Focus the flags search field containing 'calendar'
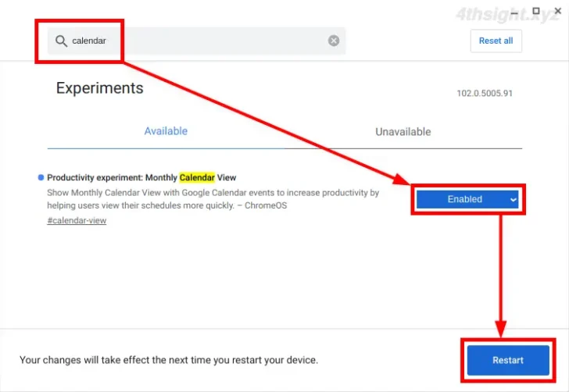The width and height of the screenshot is (569, 392). pyautogui.click(x=196, y=41)
